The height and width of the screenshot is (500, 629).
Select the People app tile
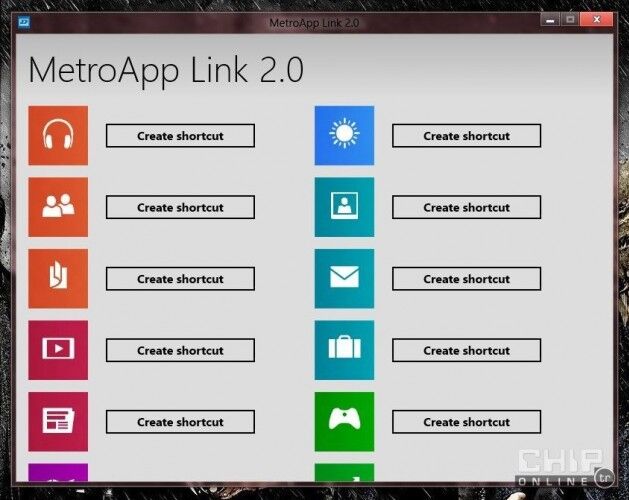click(x=58, y=207)
